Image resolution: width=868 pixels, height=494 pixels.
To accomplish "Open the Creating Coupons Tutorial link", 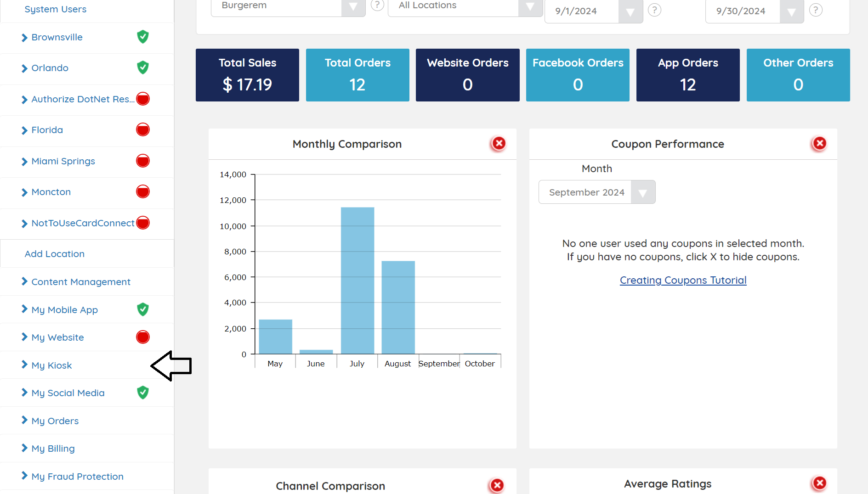I will (x=683, y=280).
